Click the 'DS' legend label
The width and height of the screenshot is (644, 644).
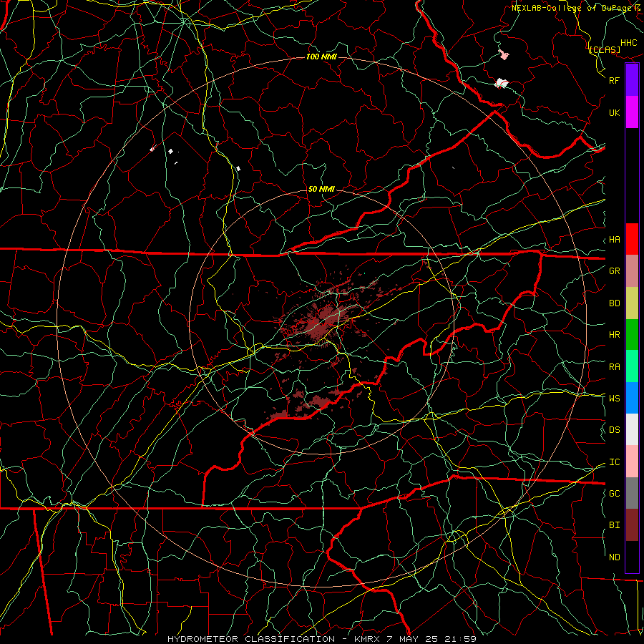[x=614, y=430]
